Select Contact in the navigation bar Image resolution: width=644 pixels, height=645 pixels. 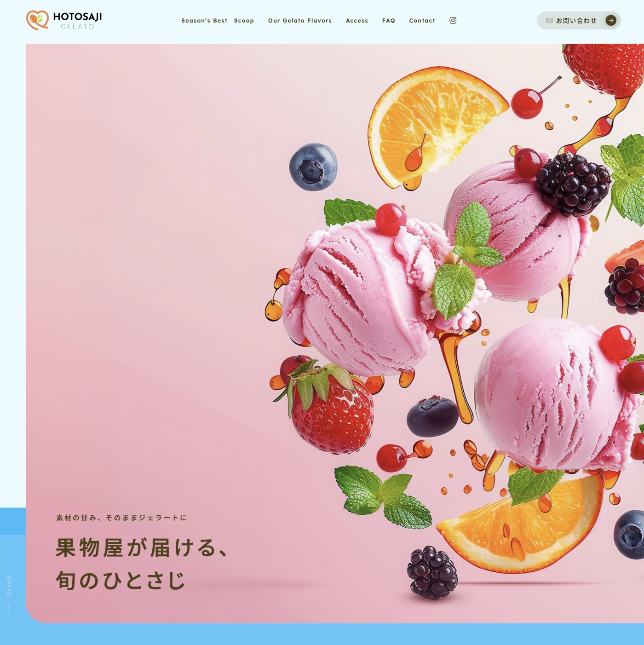click(x=422, y=21)
